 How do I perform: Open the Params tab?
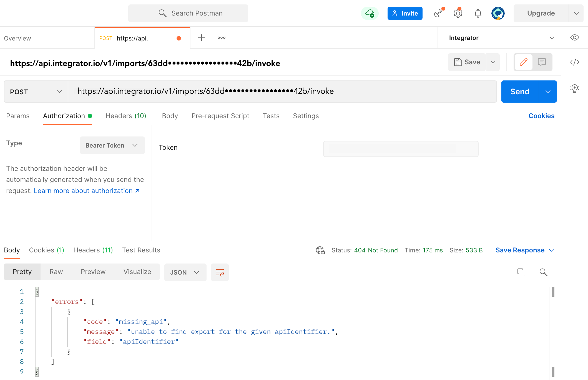(18, 116)
